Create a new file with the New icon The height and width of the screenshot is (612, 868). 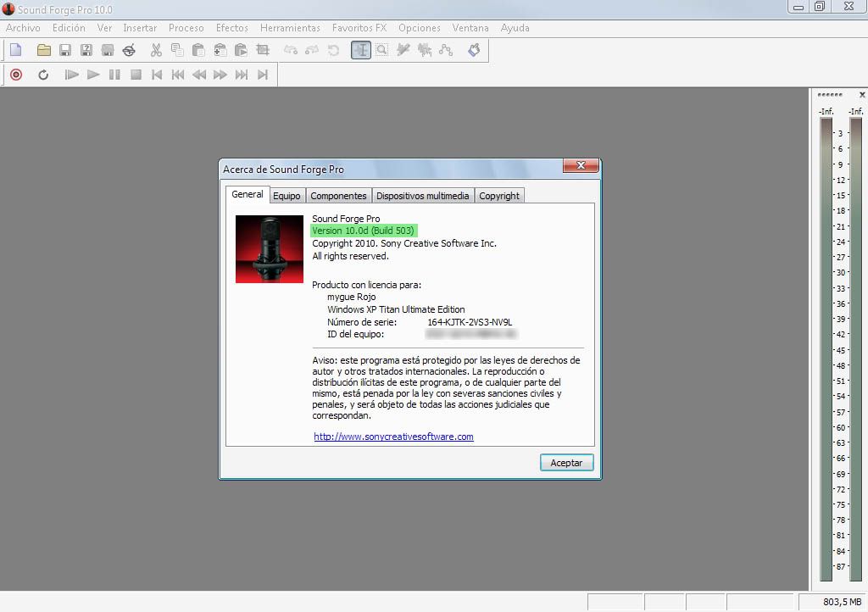click(16, 50)
